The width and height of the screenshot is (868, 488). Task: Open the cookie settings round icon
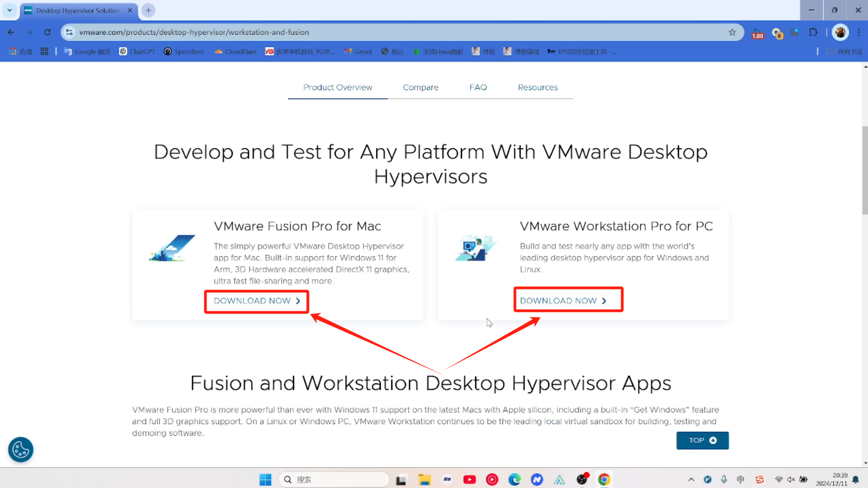[21, 450]
